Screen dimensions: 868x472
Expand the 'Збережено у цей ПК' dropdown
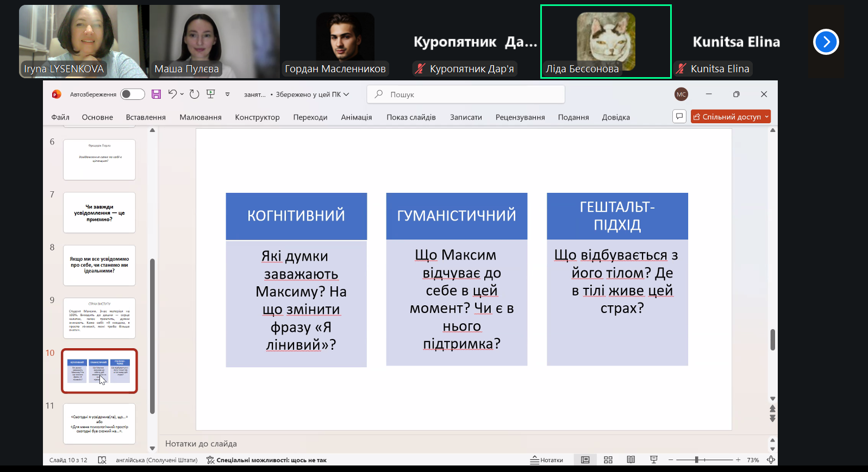point(346,95)
